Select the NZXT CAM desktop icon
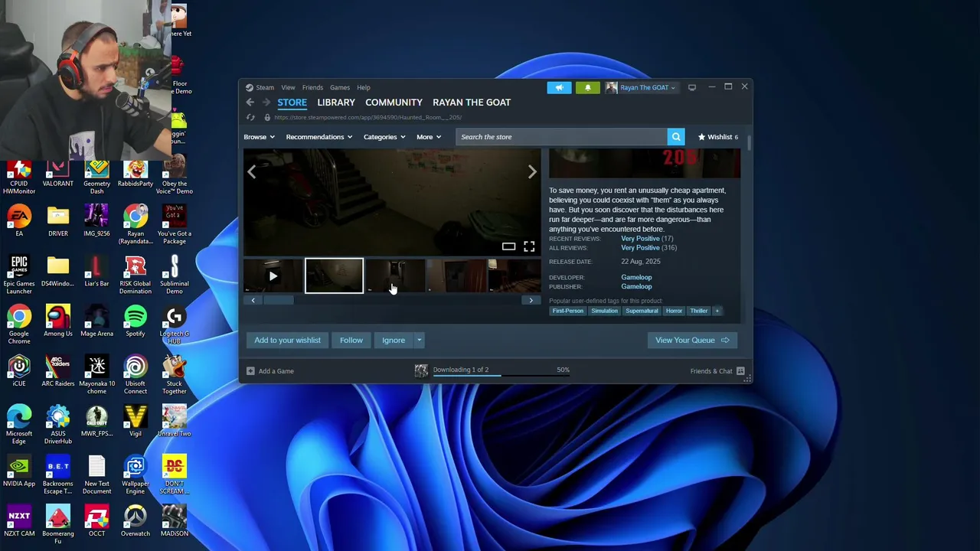This screenshot has width=980, height=551. pyautogui.click(x=19, y=521)
